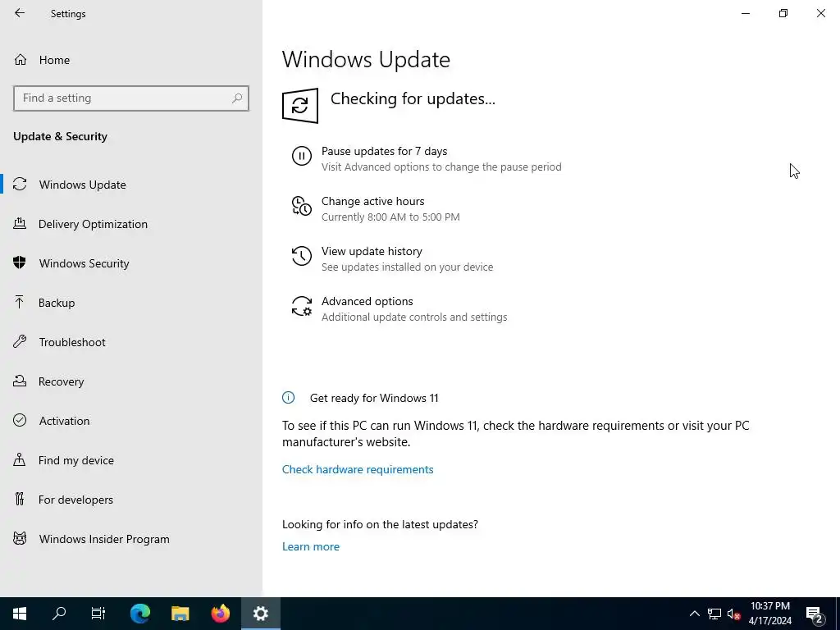Open the Windows Start menu
Image resolution: width=840 pixels, height=630 pixels.
pos(20,614)
